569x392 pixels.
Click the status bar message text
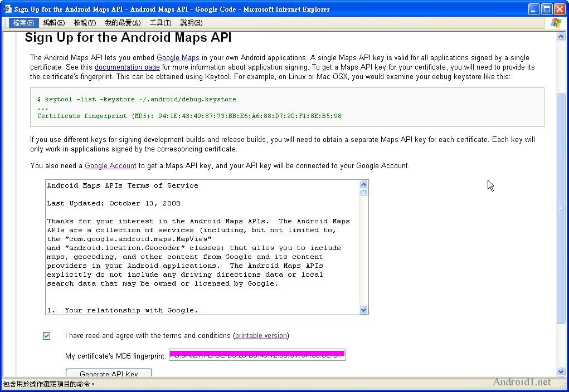point(49,384)
